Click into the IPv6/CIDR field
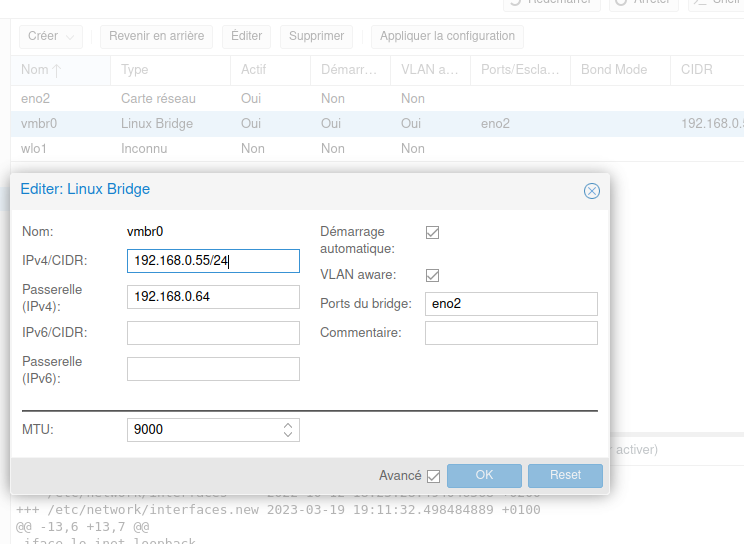This screenshot has height=544, width=744. [x=213, y=333]
